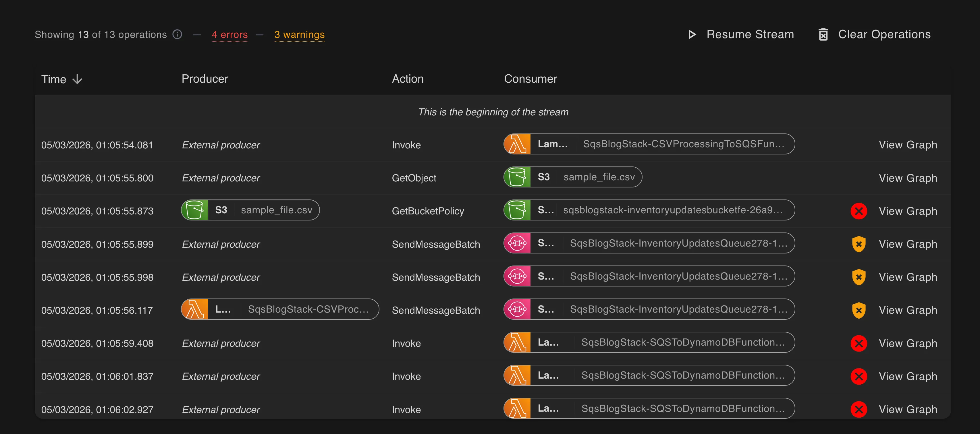Screen dimensions: 980x434
Task: Click S3 bucket icon in sample_file.csv producer
Action: click(x=195, y=210)
